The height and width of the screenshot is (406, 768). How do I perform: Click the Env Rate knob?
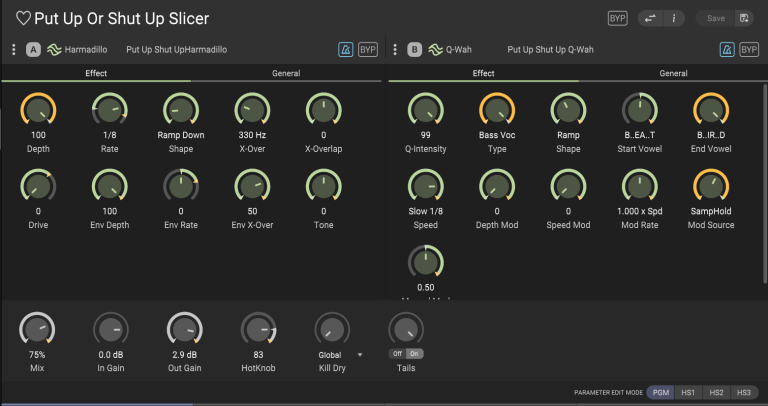click(181, 187)
